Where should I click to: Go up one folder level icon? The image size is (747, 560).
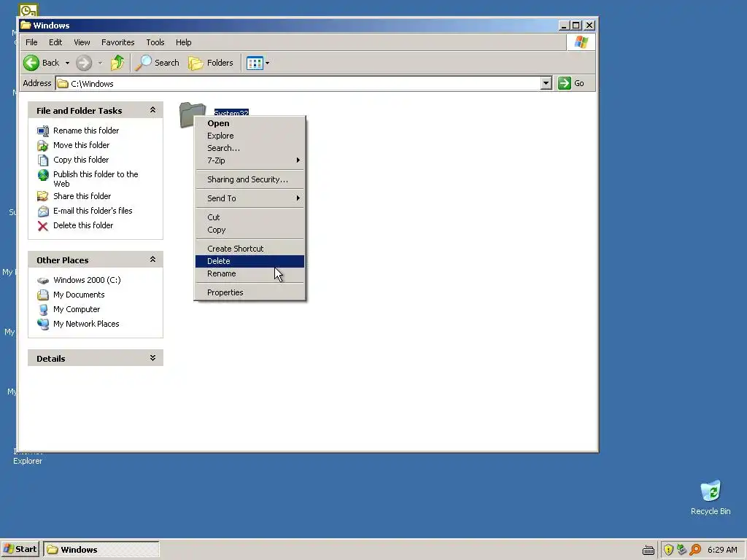(117, 63)
